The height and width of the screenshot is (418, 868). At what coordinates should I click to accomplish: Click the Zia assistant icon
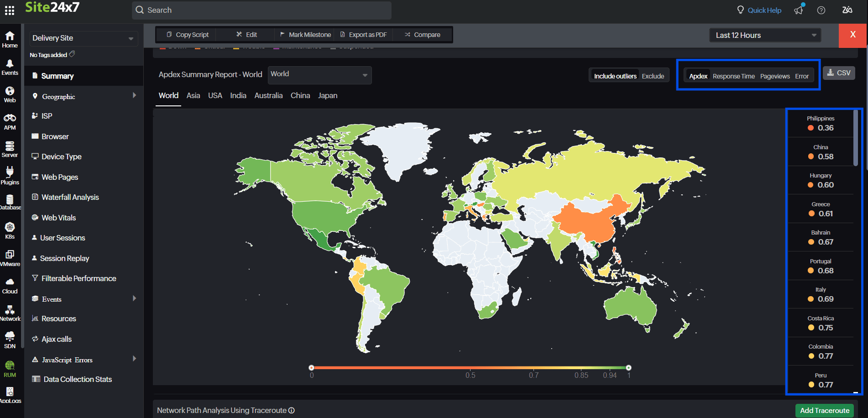(x=847, y=10)
